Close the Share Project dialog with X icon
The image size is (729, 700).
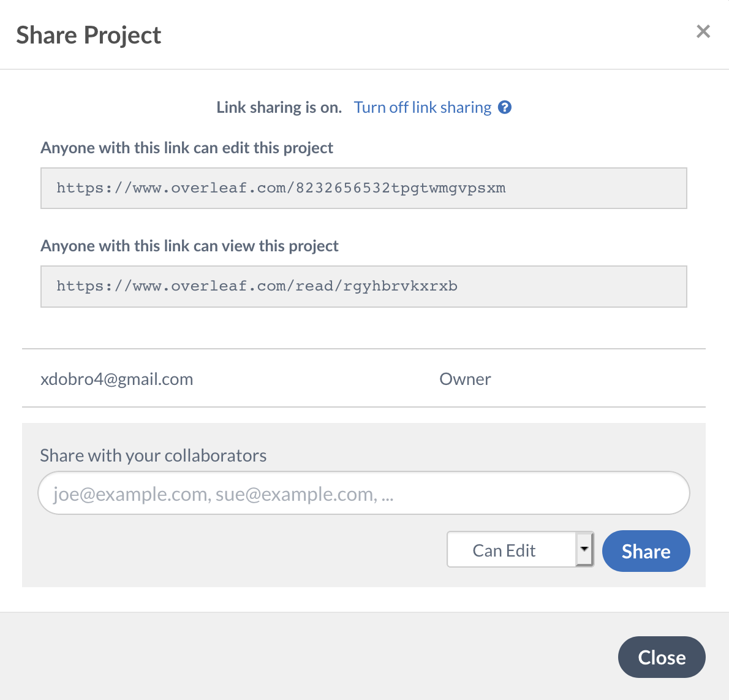tap(703, 31)
